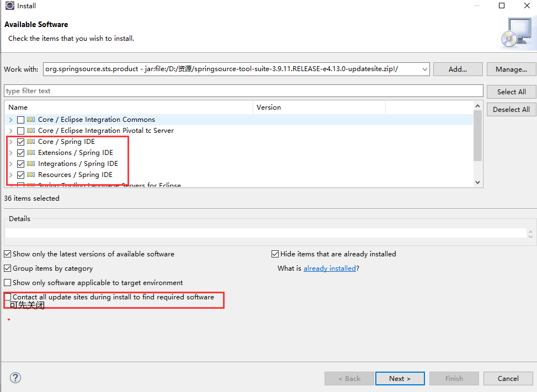Select Resources / Spring IDE row text
This screenshot has height=392, width=537.
pyautogui.click(x=76, y=174)
